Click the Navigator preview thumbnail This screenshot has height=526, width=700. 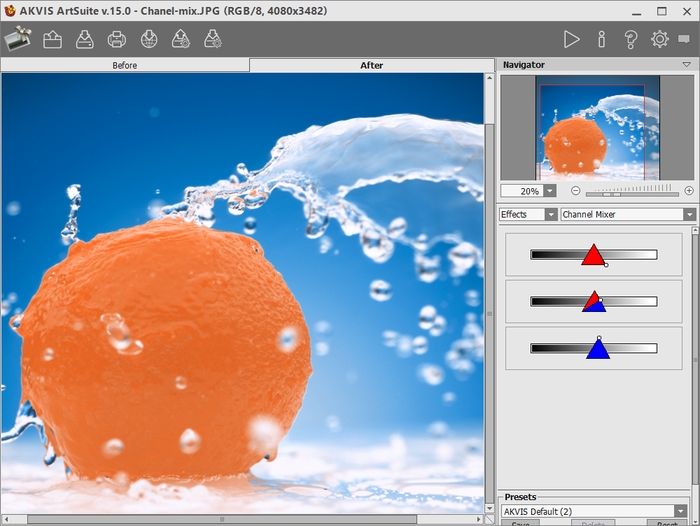(597, 128)
